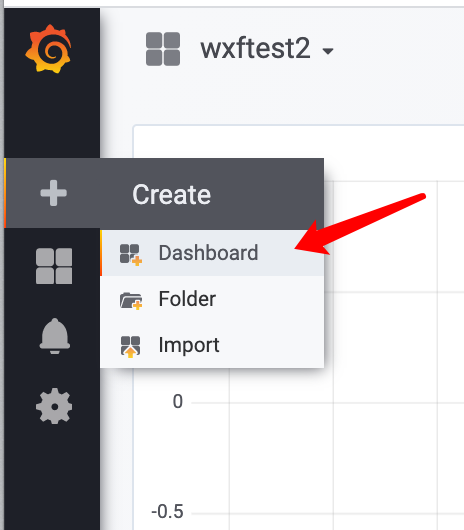Image resolution: width=464 pixels, height=530 pixels.
Task: Open Alerting via the bell icon
Action: click(x=54, y=336)
